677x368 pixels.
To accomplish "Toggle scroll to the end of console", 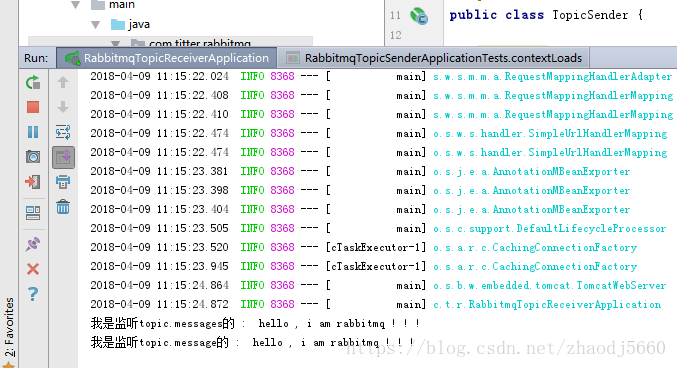I will (63, 157).
